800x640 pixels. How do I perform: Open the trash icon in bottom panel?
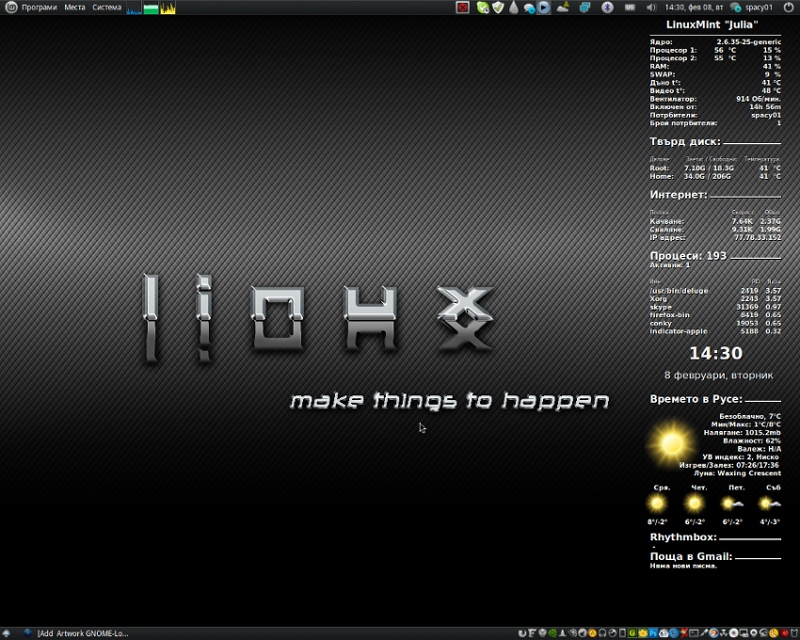tap(793, 633)
